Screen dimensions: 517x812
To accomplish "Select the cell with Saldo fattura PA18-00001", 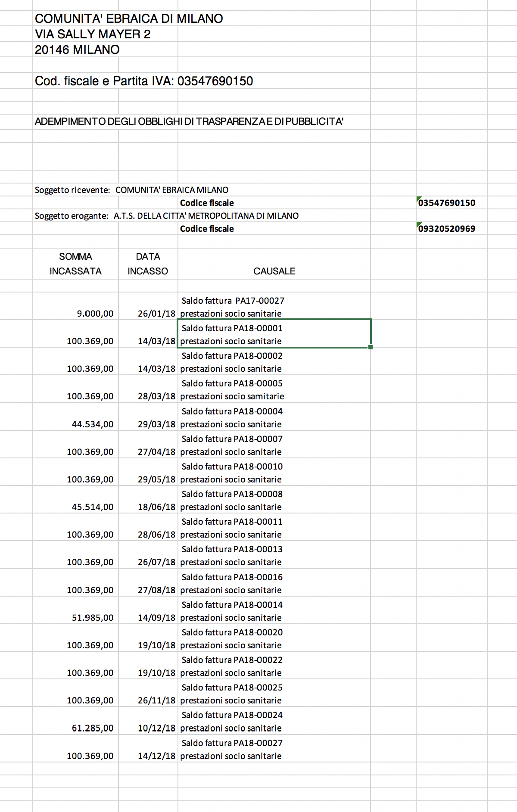I will click(274, 334).
